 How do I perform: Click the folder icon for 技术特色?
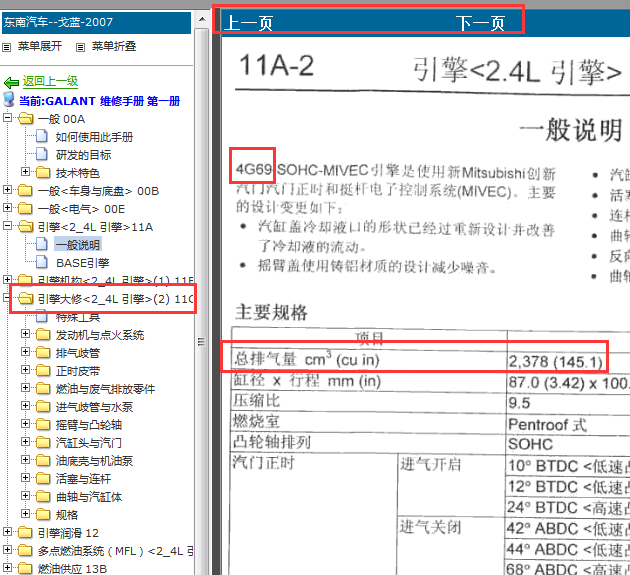(x=43, y=172)
